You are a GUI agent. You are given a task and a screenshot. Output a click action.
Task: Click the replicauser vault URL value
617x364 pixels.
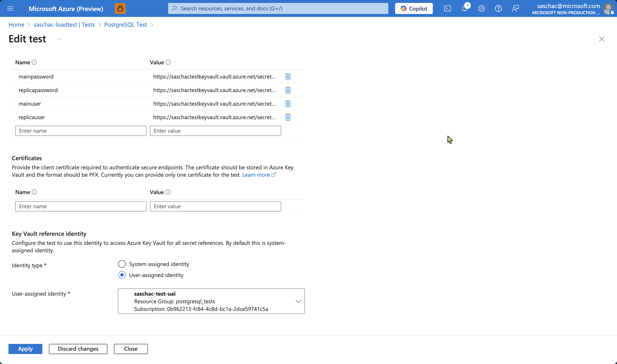pyautogui.click(x=214, y=117)
